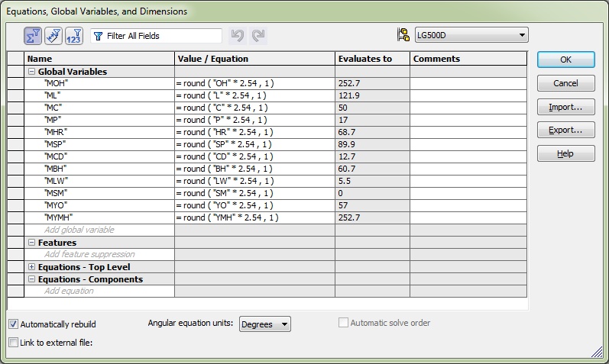
Task: Open Angular equation units Degrees dropdown
Action: click(265, 324)
